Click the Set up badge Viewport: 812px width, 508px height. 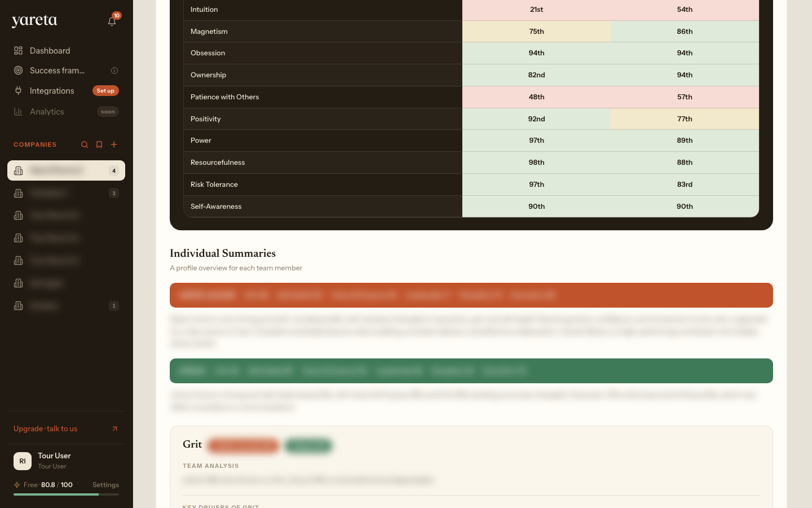[105, 91]
